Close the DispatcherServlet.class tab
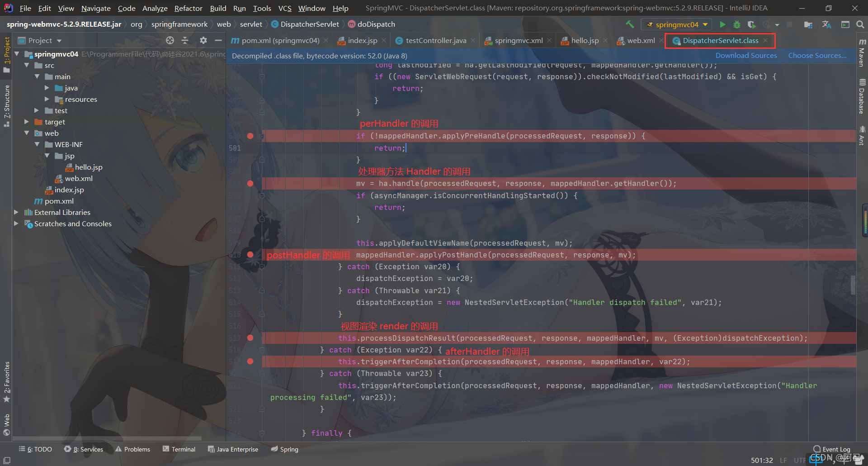 765,40
